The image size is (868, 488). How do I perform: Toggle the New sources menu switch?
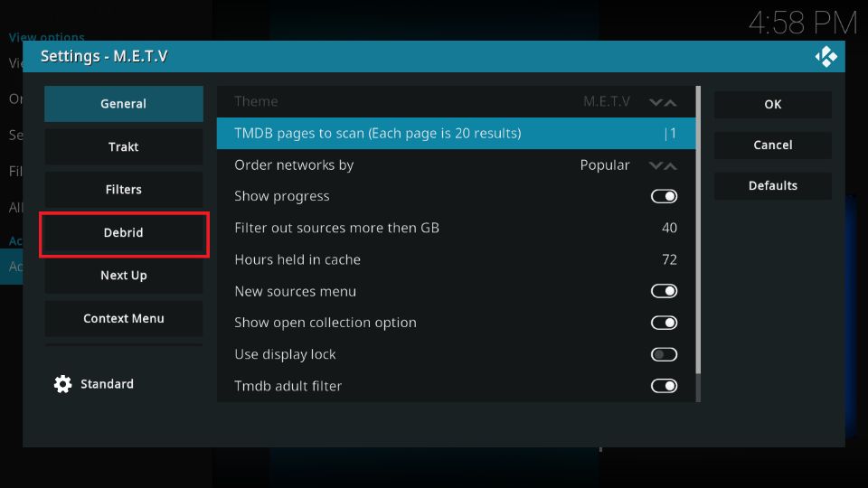point(664,291)
